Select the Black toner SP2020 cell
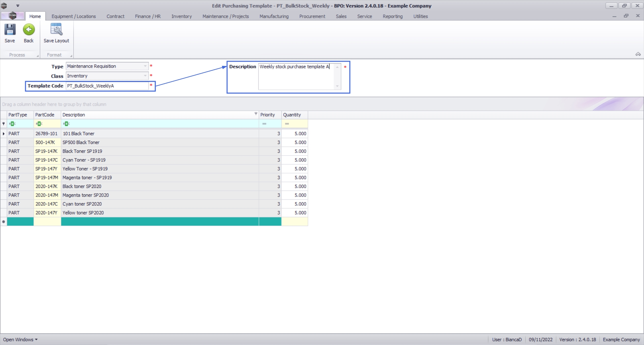This screenshot has width=644, height=345. coord(160,186)
